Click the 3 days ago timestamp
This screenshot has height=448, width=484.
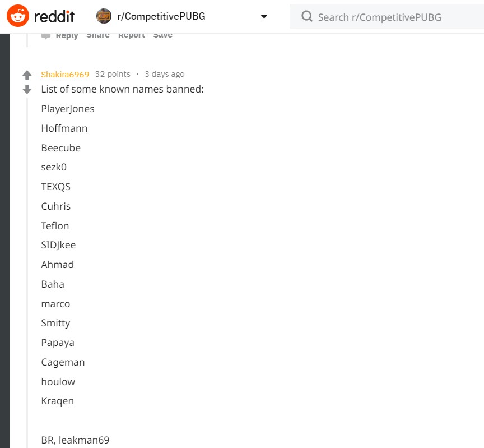pos(165,74)
